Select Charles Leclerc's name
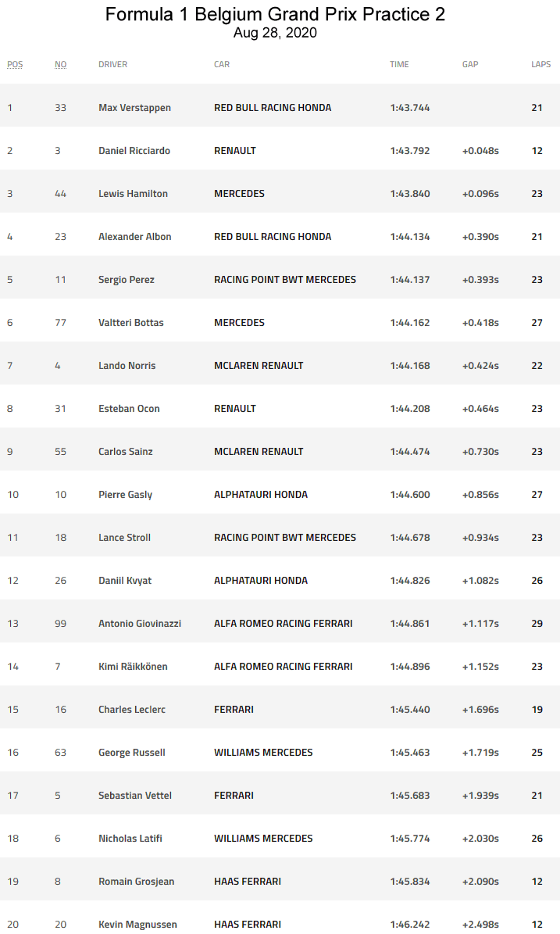The width and height of the screenshot is (560, 934). 132,710
